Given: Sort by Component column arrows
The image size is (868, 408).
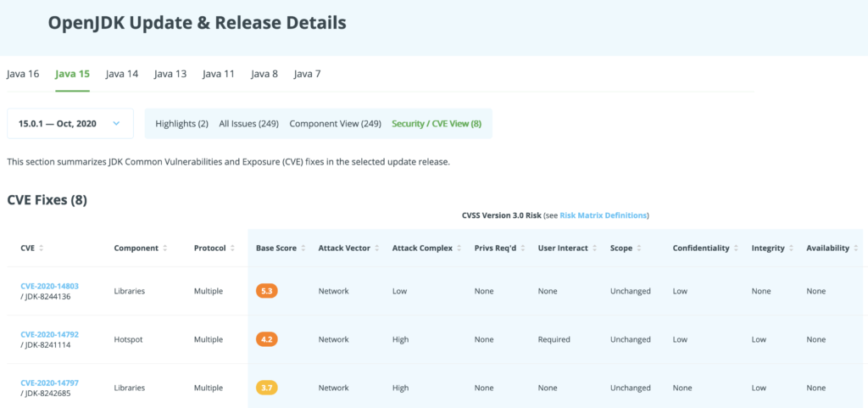Looking at the screenshot, I should tap(165, 249).
